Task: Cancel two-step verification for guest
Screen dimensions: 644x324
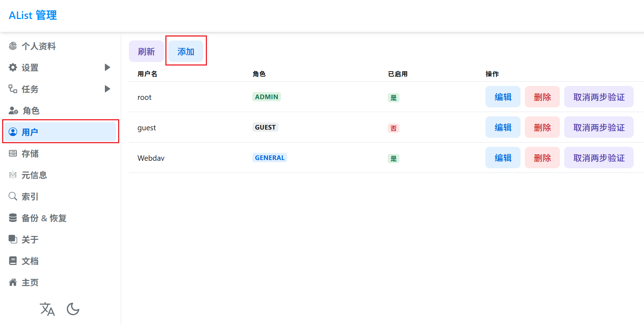Action: point(599,127)
